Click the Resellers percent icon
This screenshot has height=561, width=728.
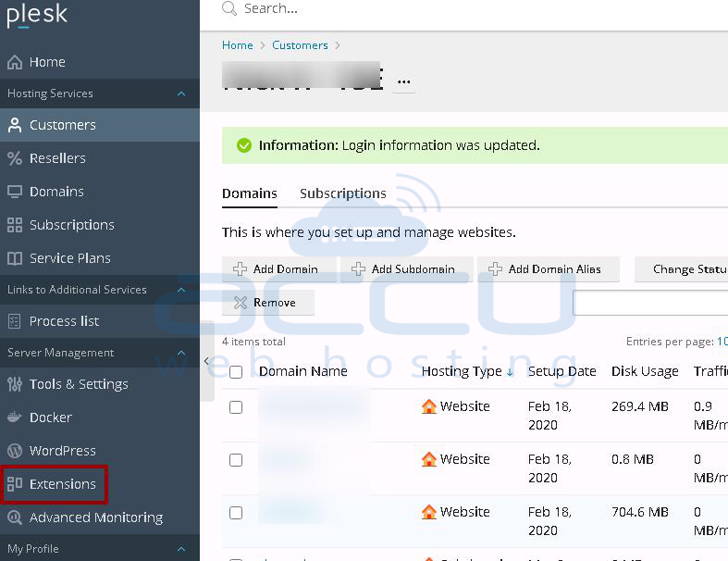tap(15, 158)
